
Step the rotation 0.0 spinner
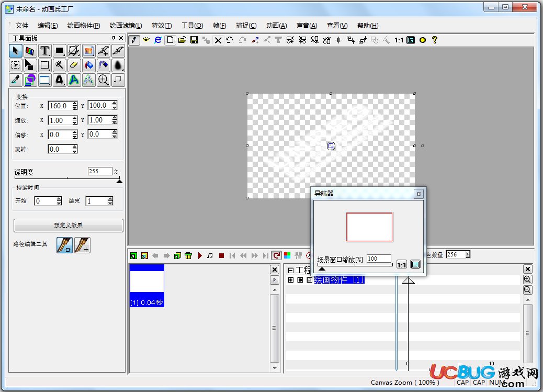tap(75, 149)
